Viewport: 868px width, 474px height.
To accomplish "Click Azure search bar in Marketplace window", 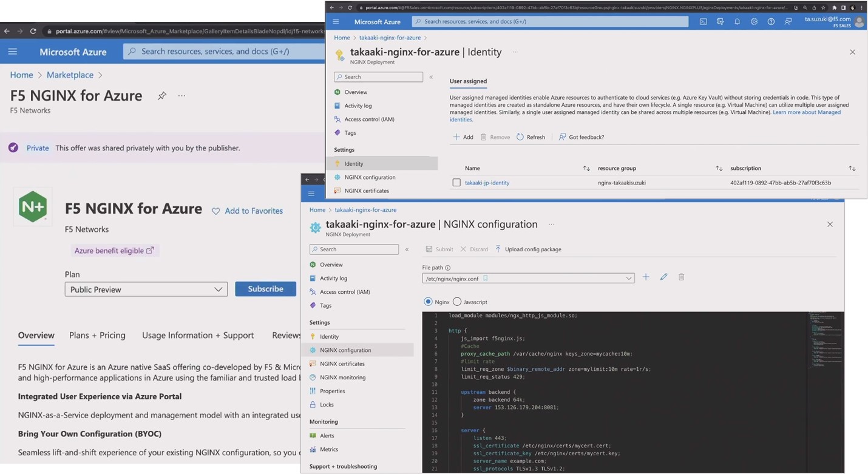I will 224,52.
